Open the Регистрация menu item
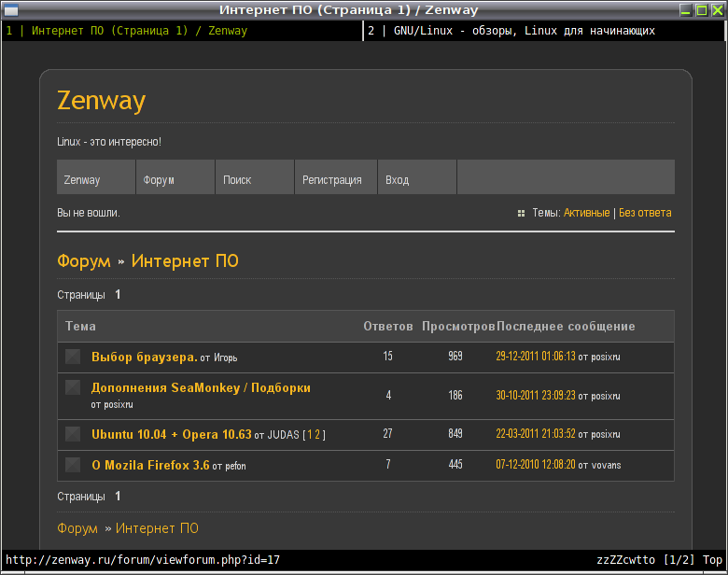 click(x=336, y=177)
